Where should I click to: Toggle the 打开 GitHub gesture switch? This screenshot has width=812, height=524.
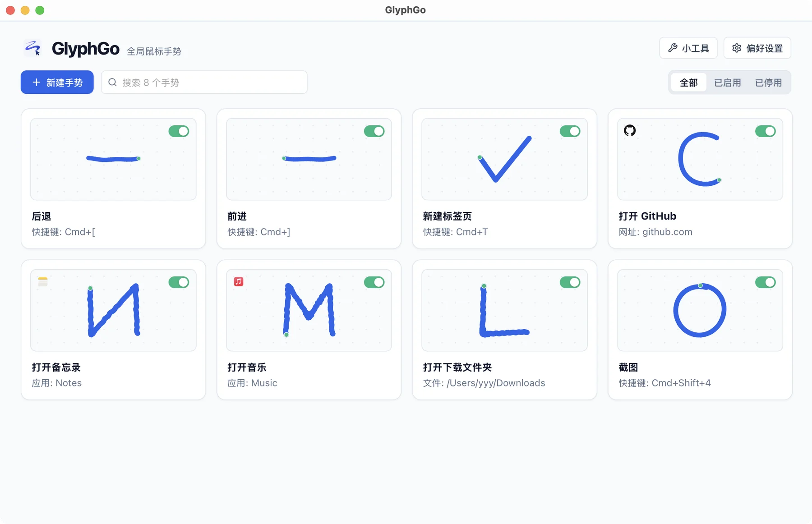pos(766,131)
